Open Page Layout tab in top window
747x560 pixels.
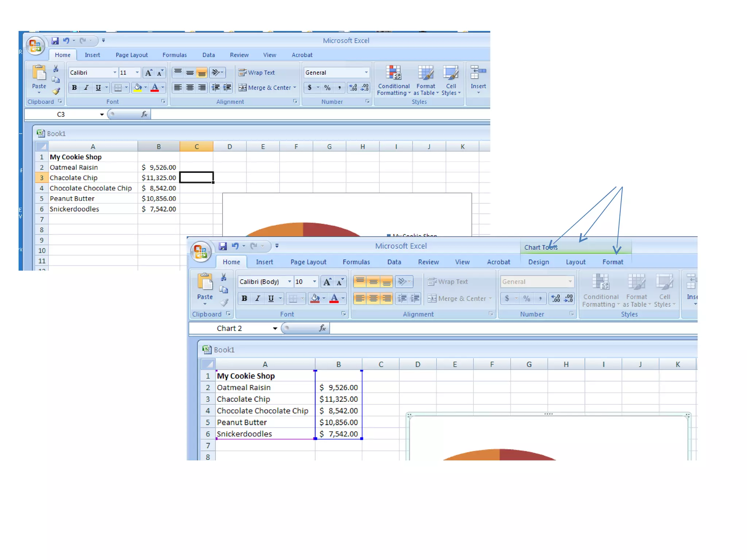coord(131,55)
